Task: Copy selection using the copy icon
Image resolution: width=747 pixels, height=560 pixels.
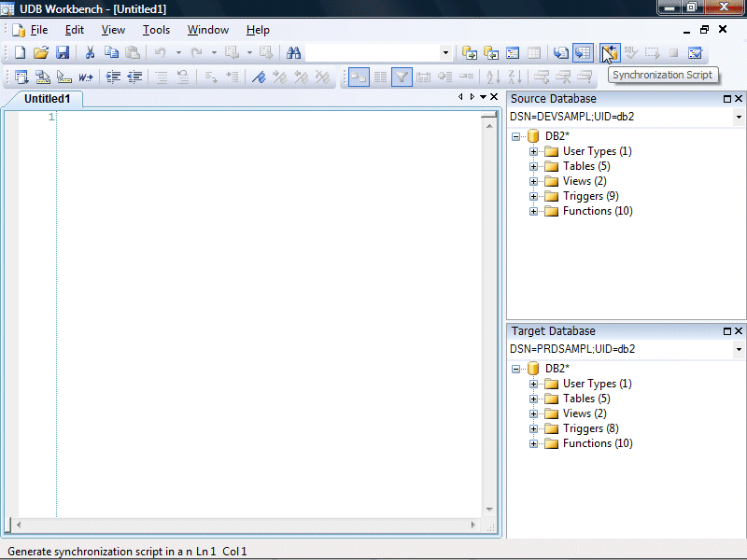Action: point(111,52)
